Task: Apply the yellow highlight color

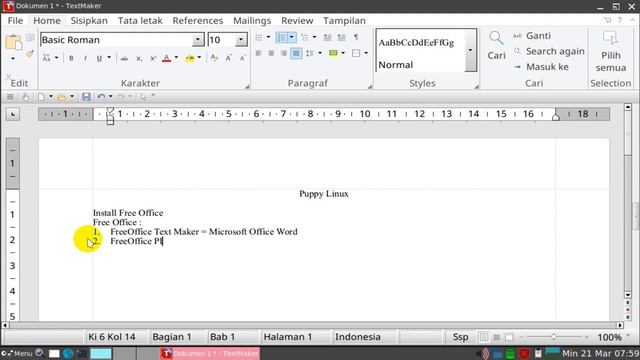Action: 189,58
